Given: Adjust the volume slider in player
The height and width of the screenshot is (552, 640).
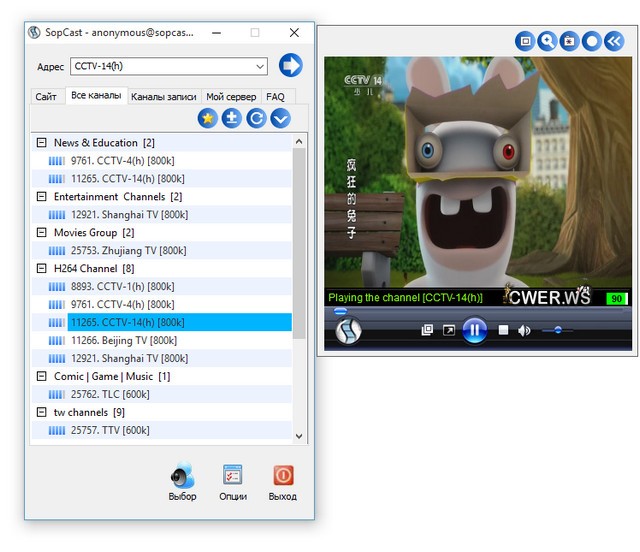Looking at the screenshot, I should tap(558, 330).
